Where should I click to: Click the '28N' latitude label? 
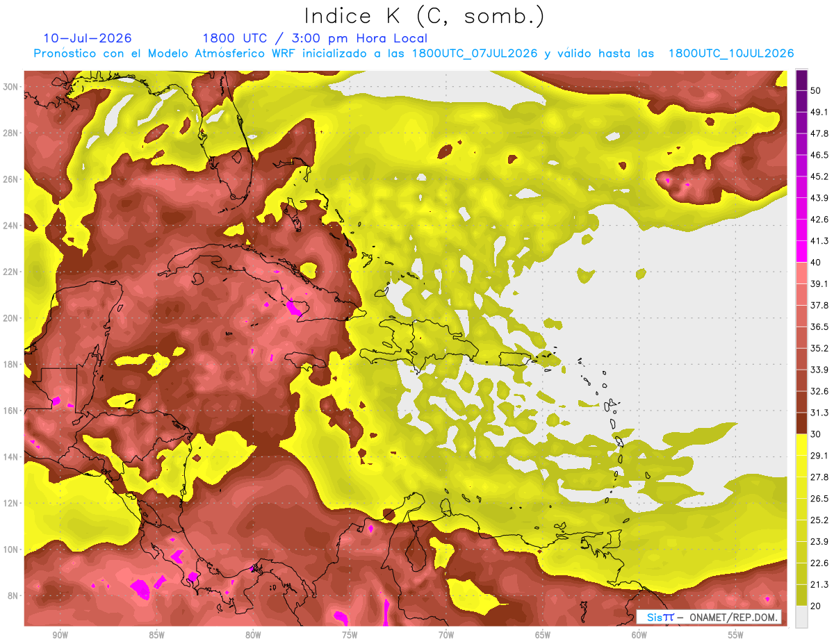(x=12, y=133)
